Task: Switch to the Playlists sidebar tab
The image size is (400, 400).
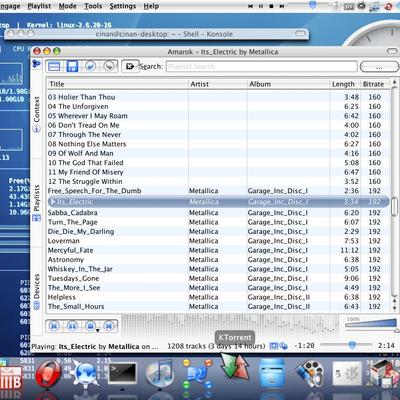Action: click(x=37, y=203)
